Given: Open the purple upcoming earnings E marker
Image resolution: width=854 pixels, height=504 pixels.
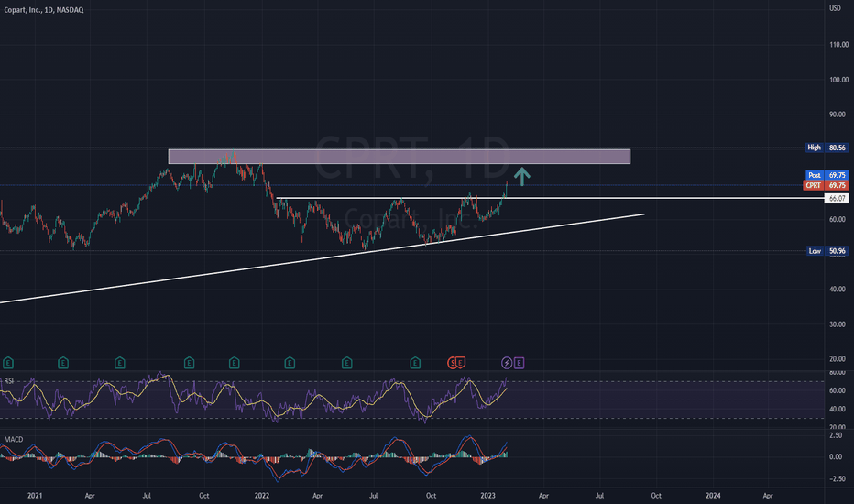Looking at the screenshot, I should (x=519, y=363).
